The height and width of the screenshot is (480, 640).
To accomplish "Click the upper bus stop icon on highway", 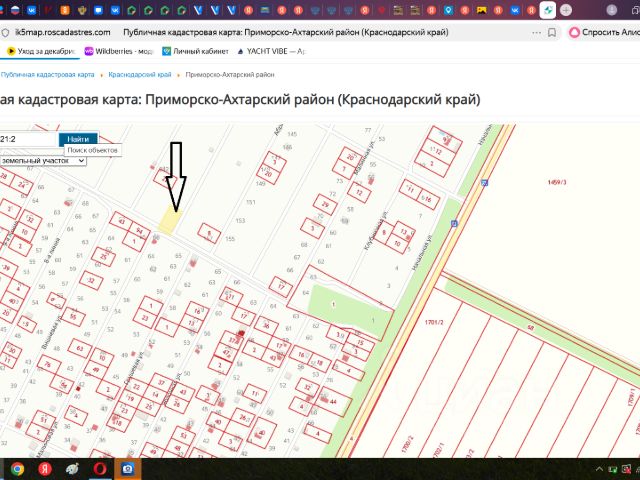I will click(x=484, y=182).
